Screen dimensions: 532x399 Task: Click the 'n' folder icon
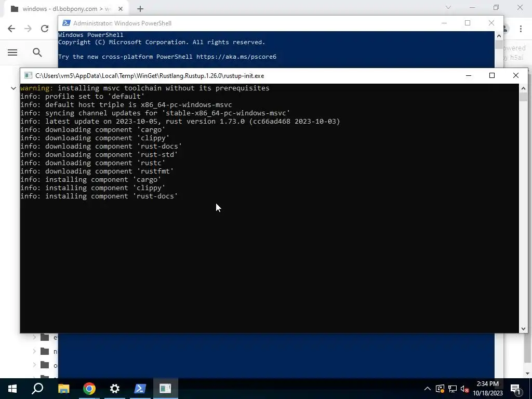(45, 351)
